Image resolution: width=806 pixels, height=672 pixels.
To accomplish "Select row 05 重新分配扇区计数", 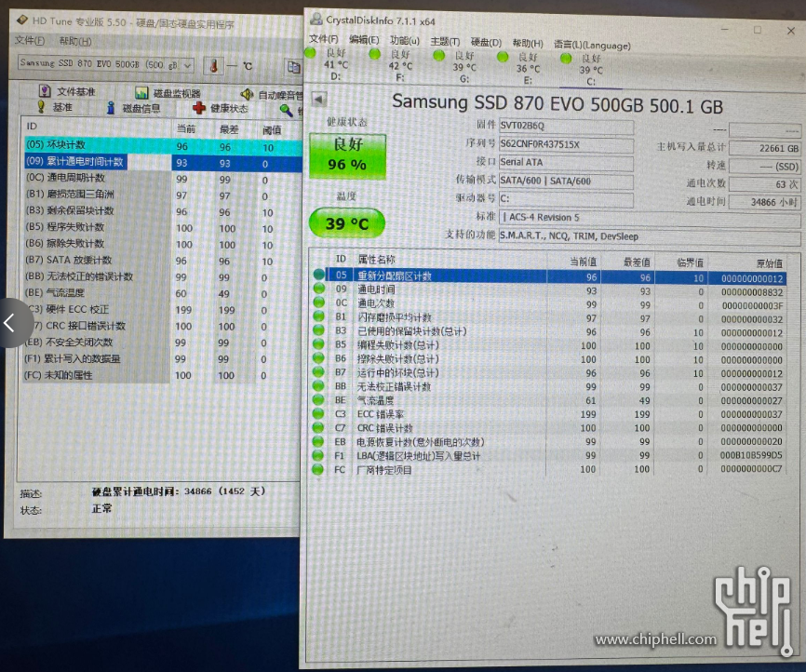I will pyautogui.click(x=548, y=276).
